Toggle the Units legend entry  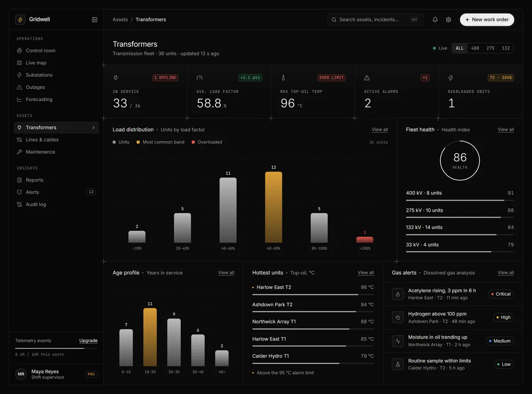[121, 142]
